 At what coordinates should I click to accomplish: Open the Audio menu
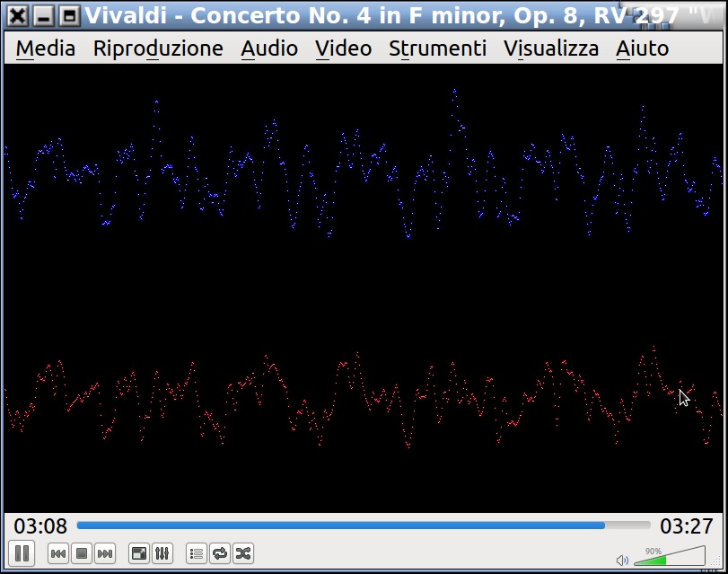pyautogui.click(x=269, y=49)
